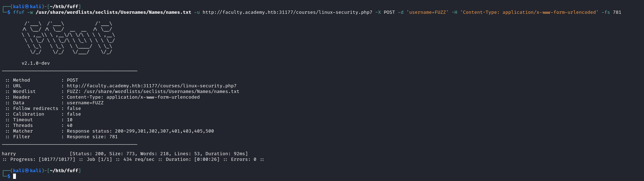Click the false value beside Follow redirects
The image size is (644, 181).
(x=74, y=109)
